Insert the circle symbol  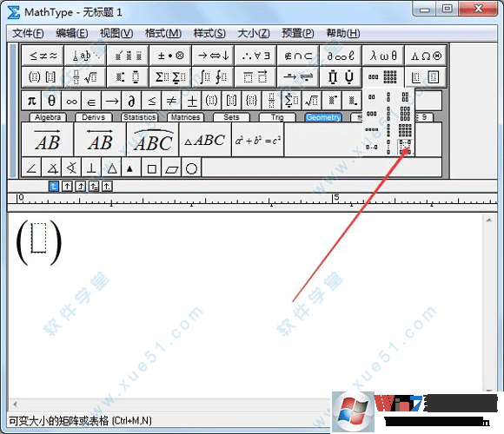(191, 168)
